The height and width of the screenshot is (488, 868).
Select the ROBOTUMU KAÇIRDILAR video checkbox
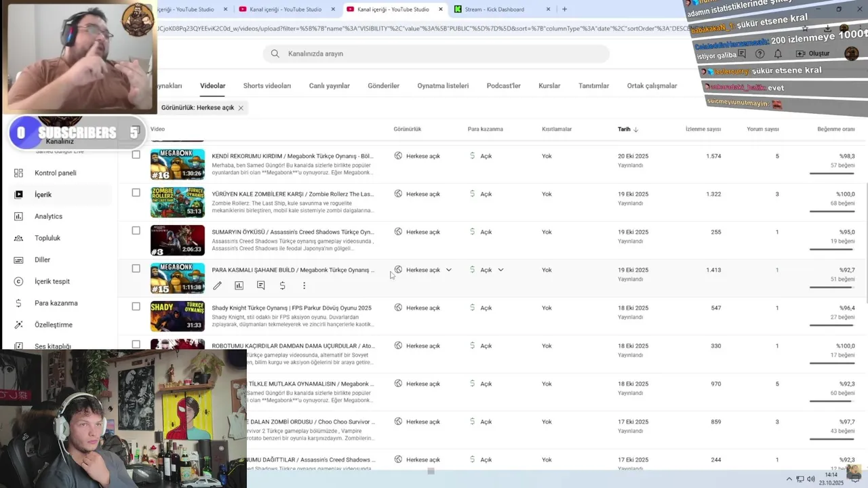tap(136, 344)
